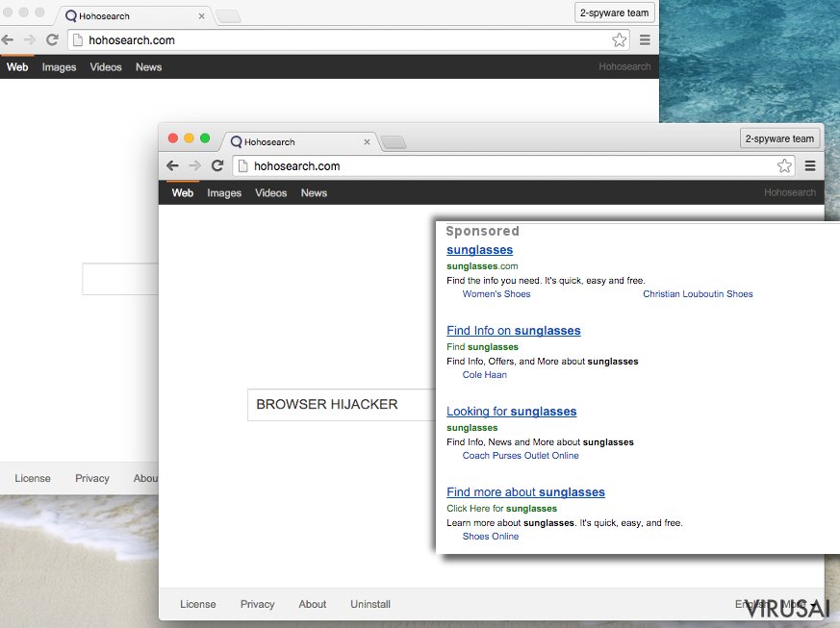Screen dimensions: 840x628
Task: Click the Hohosearch logo in the background window's navbar
Action: pyautogui.click(x=624, y=66)
